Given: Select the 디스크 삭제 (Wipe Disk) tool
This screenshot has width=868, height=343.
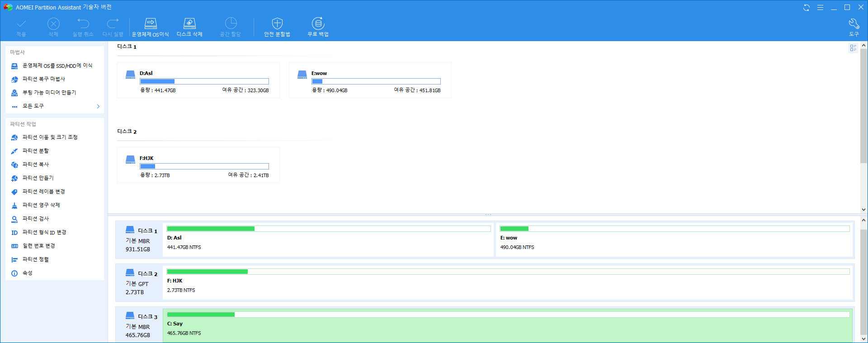Looking at the screenshot, I should (189, 27).
